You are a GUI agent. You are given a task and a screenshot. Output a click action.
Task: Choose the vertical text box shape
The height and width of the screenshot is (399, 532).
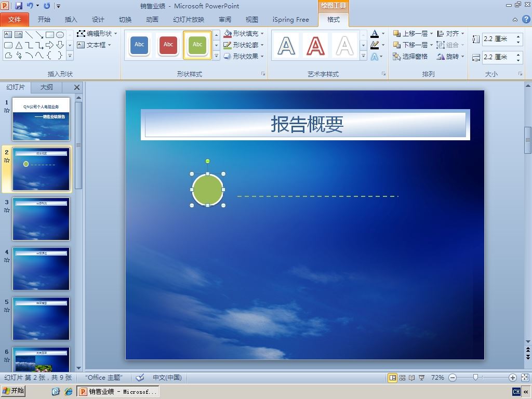pos(19,35)
